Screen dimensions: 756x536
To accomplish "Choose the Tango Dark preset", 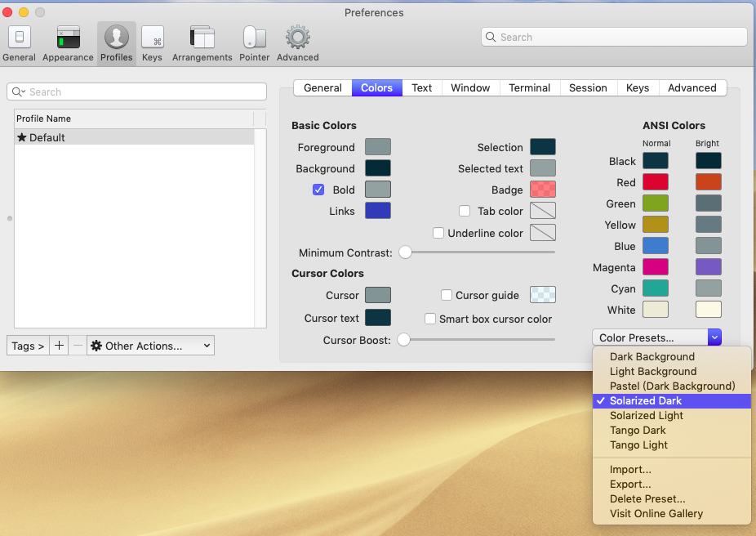I will pos(638,431).
